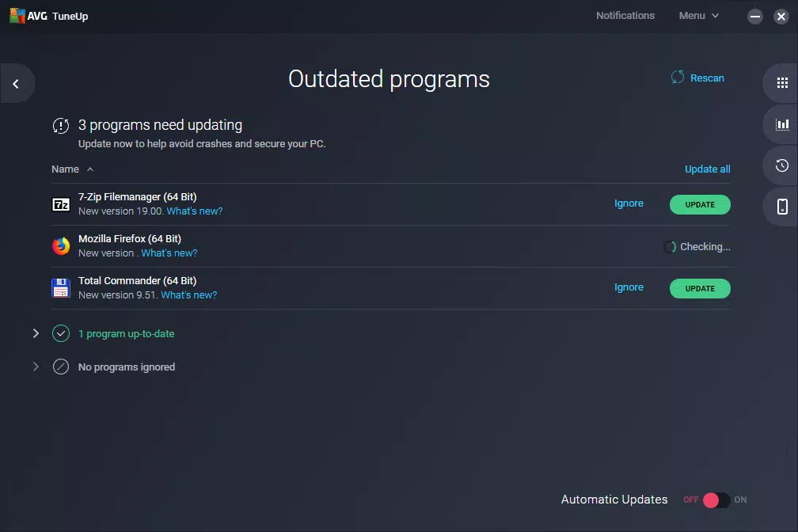
Task: Open the mobile phone sidebar icon
Action: tap(782, 206)
